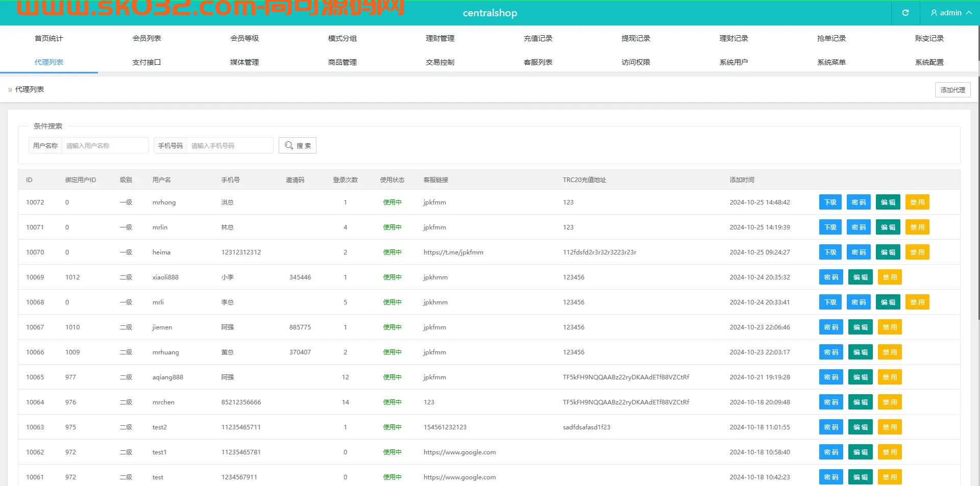Open the admin account dropdown menu
Viewport: 980px width, 486px height.
(x=950, y=13)
